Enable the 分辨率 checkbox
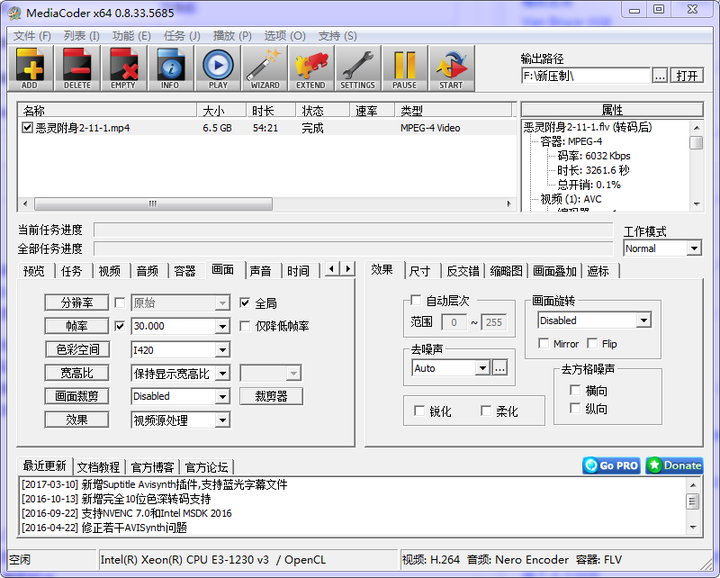 (x=119, y=303)
